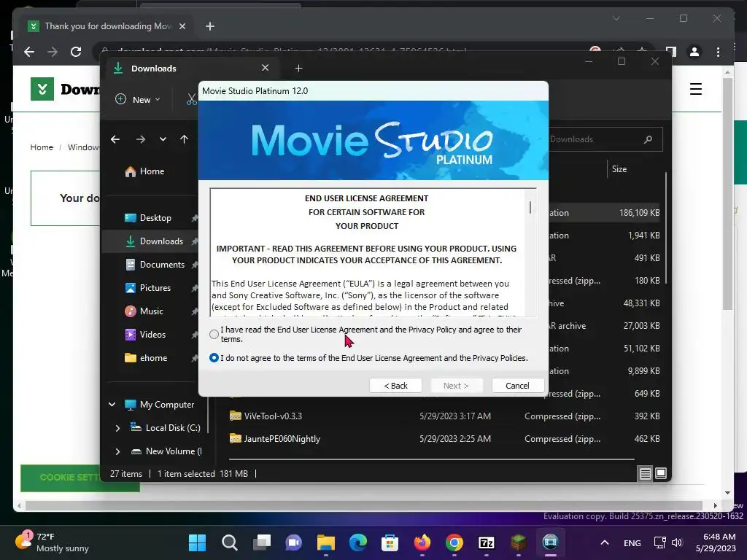Open Chrome profile icon
The image size is (747, 560).
click(694, 52)
